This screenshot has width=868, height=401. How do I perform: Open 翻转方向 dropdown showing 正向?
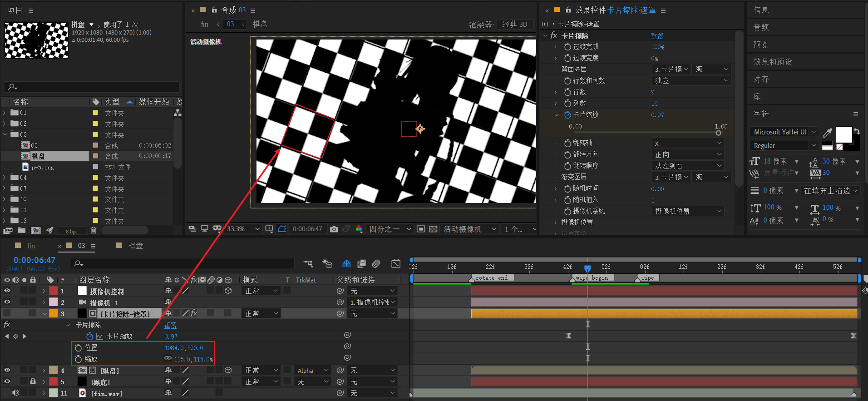tap(687, 154)
